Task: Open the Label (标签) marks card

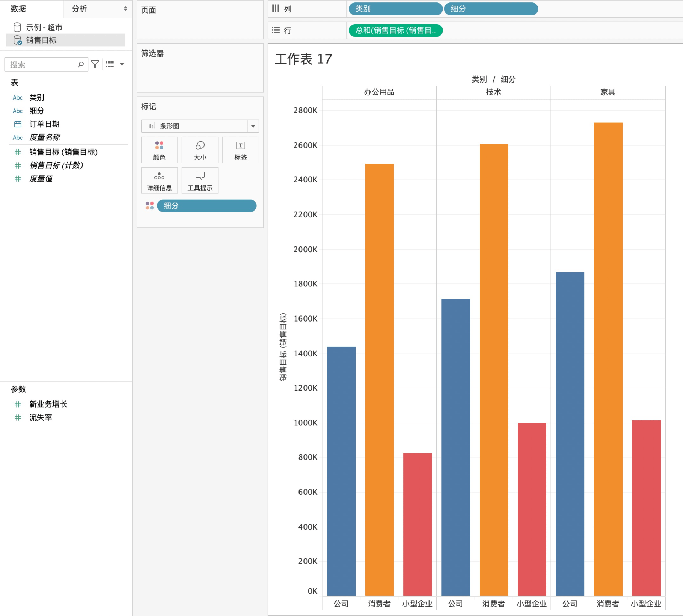Action: point(240,150)
